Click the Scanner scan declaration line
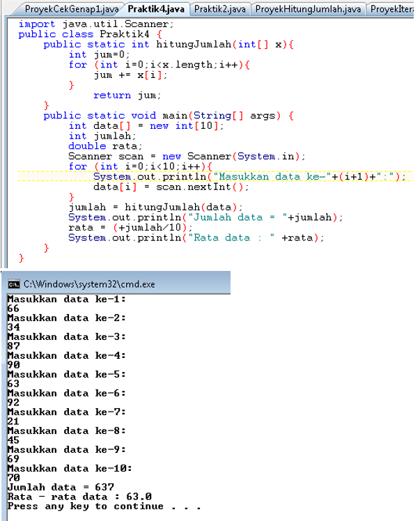 (187, 156)
